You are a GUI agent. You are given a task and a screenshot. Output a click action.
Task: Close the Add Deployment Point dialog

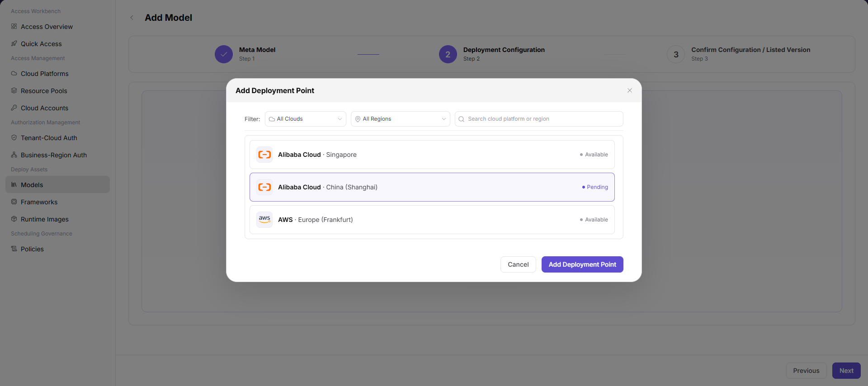(630, 90)
